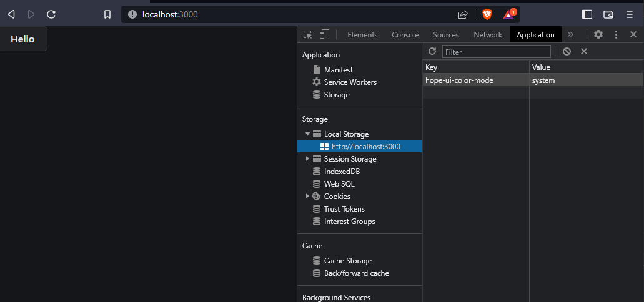Click the Application section heading in sidebar
Viewport: 644px width, 302px height.
321,55
